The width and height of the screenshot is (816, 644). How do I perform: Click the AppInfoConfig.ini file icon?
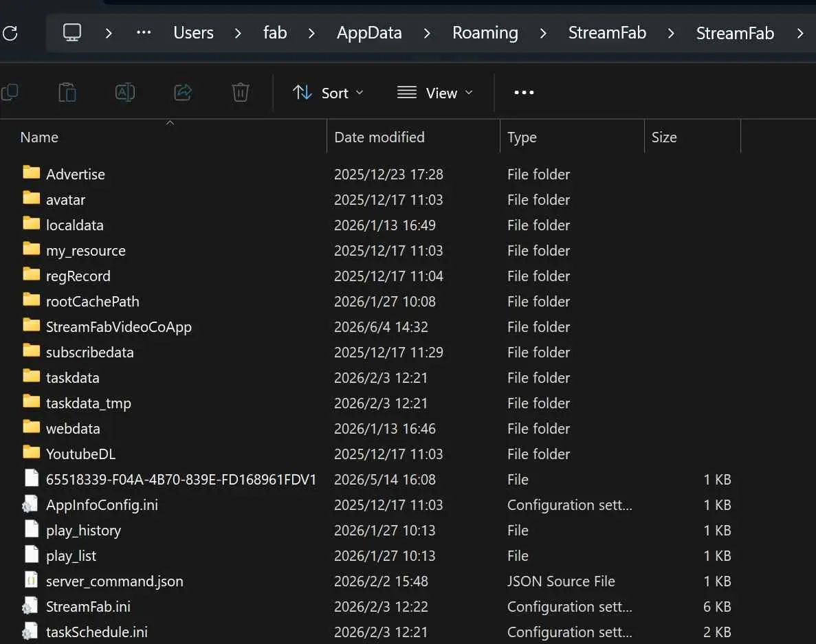click(30, 504)
